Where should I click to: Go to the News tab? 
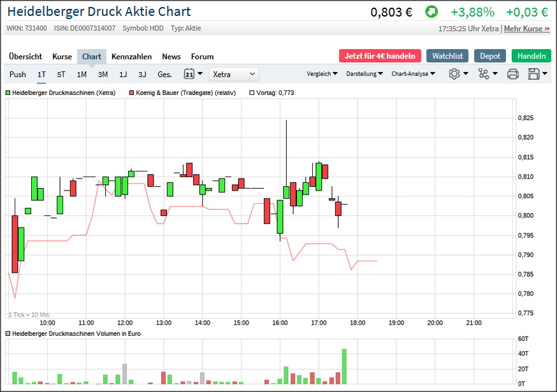click(x=171, y=56)
